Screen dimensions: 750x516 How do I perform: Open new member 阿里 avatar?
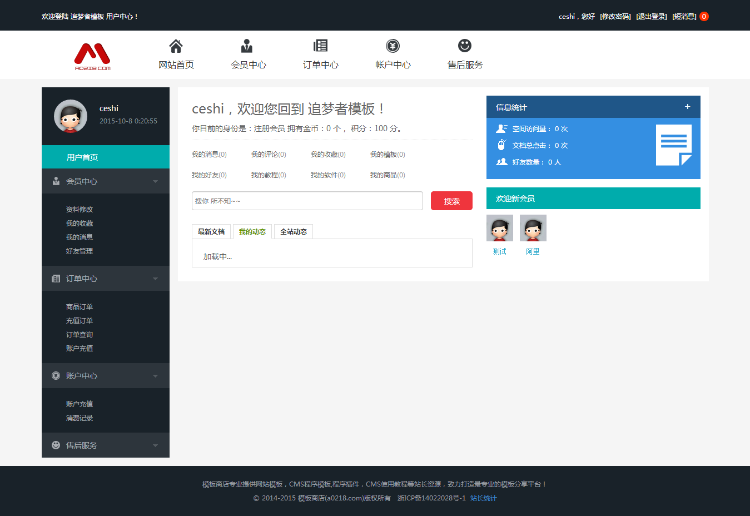click(x=533, y=228)
